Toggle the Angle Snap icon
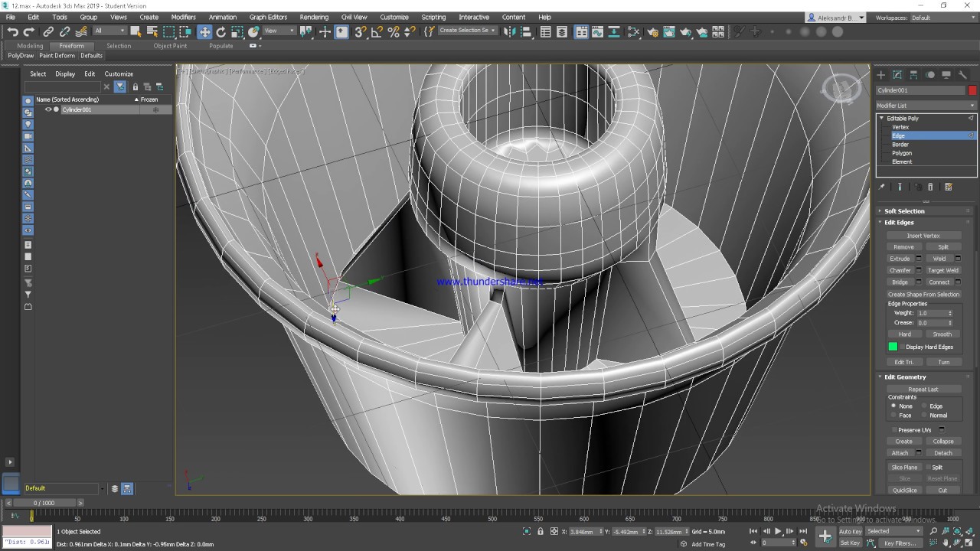The width and height of the screenshot is (980, 551). coord(377,31)
